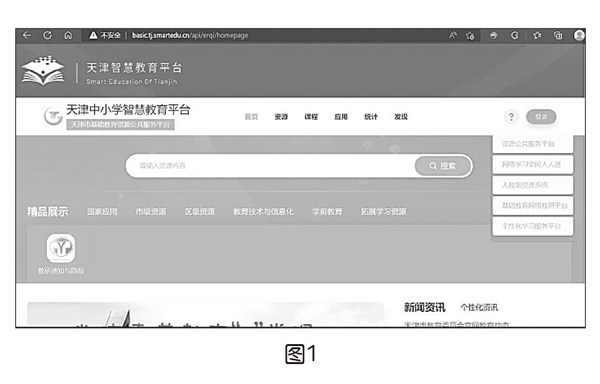Go to browser home icon
This screenshot has height=384, width=600.
pyautogui.click(x=68, y=36)
